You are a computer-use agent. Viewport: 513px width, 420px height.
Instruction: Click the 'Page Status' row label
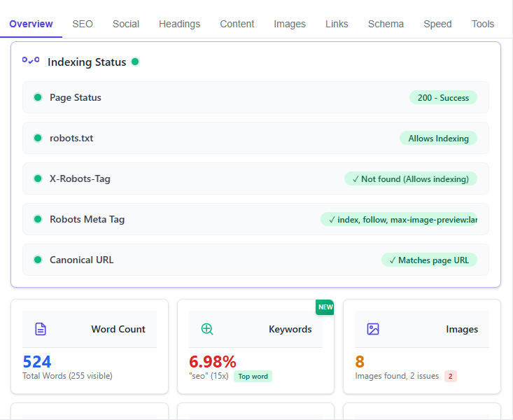76,97
